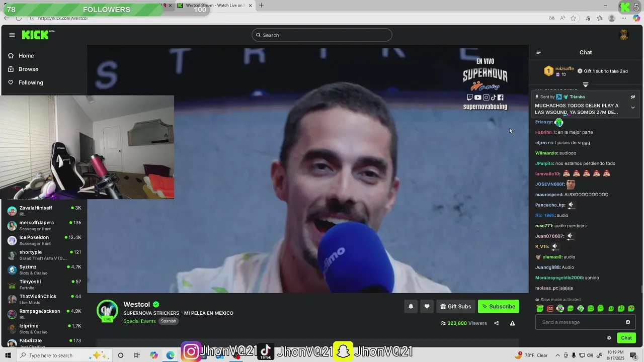The height and width of the screenshot is (362, 644).
Task: Click top gifter ruizsoffe
Action: (565, 68)
